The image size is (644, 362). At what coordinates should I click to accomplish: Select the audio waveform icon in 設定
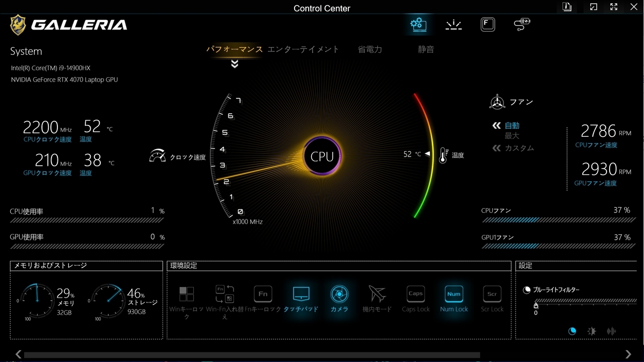tap(611, 331)
